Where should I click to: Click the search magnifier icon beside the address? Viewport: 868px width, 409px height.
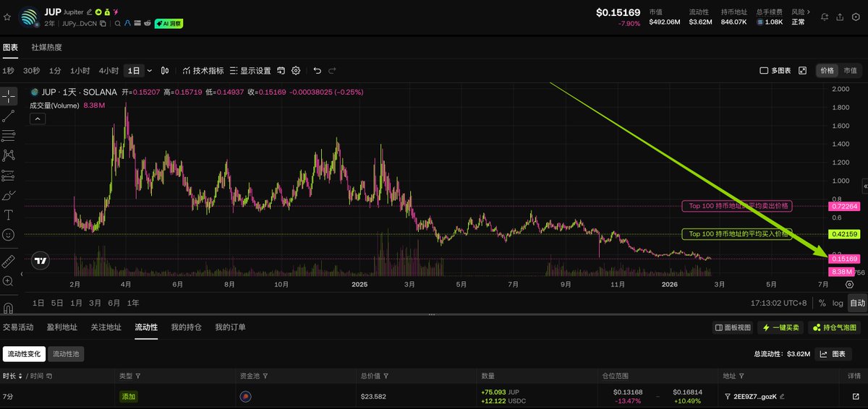coord(117,24)
